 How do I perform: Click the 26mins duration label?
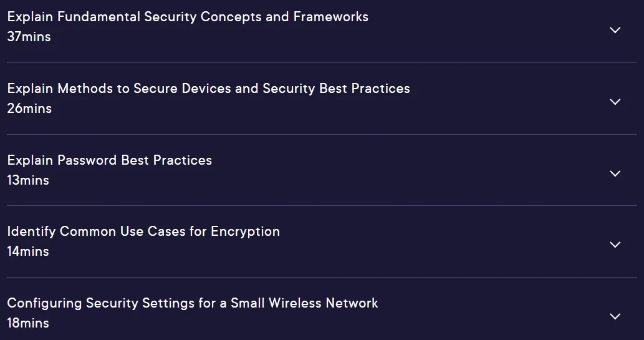[x=29, y=109]
